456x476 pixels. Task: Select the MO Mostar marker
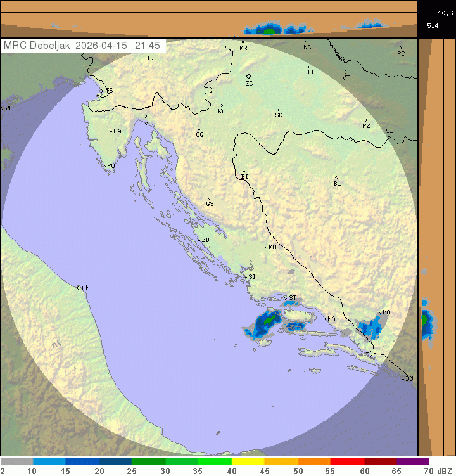pos(380,312)
